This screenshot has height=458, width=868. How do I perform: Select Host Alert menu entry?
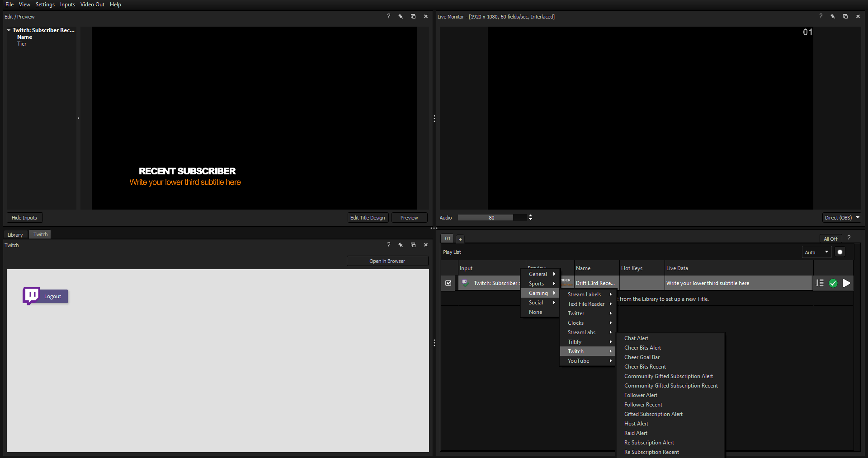point(670,424)
